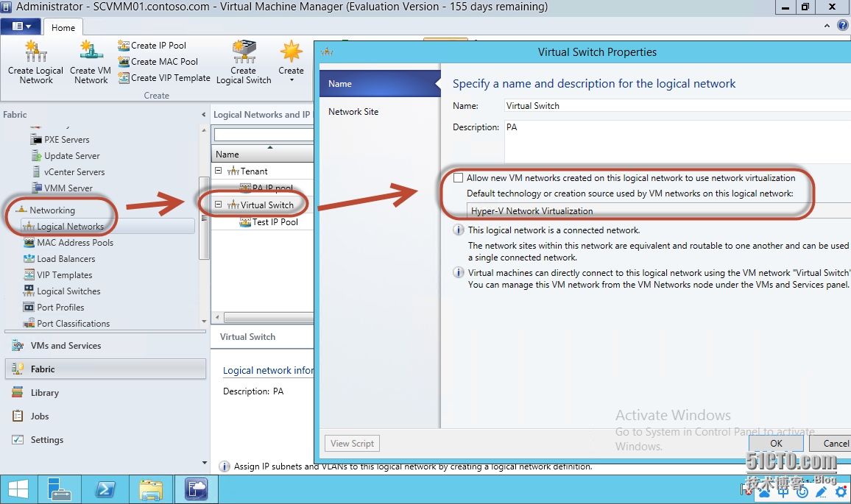Collapse the Tenant logical network row
The height and width of the screenshot is (504, 851).
coord(218,171)
